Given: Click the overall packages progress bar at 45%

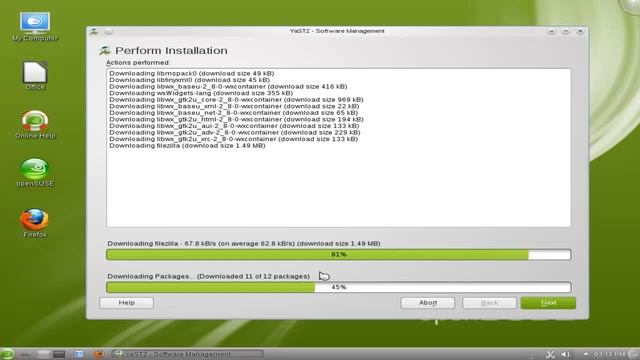Looking at the screenshot, I should click(x=338, y=287).
